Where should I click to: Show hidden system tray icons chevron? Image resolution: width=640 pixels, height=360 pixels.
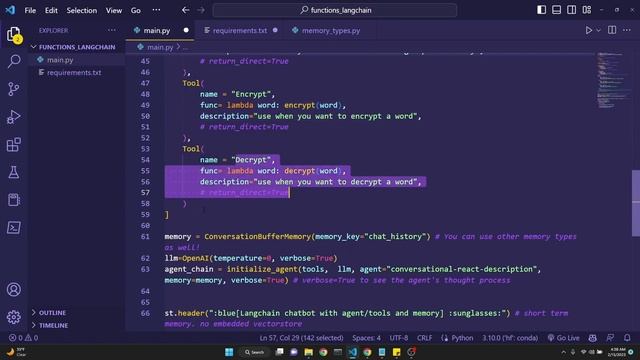pyautogui.click(x=564, y=352)
